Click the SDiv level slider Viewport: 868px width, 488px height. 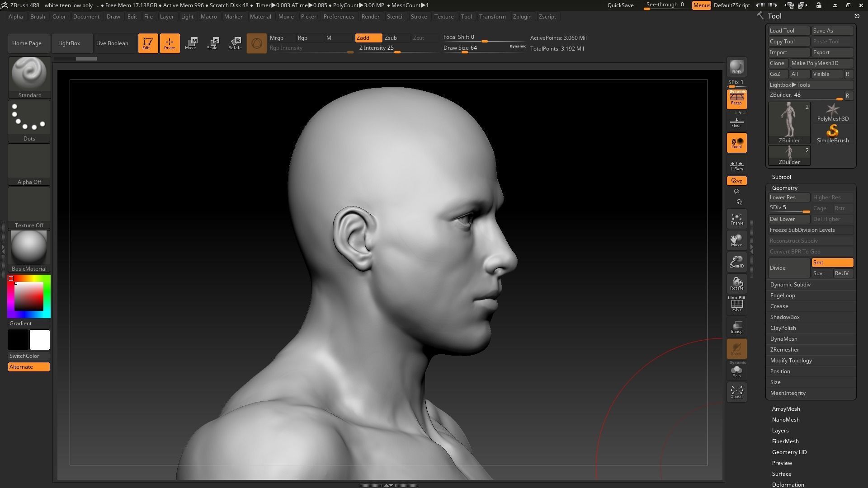(x=789, y=208)
